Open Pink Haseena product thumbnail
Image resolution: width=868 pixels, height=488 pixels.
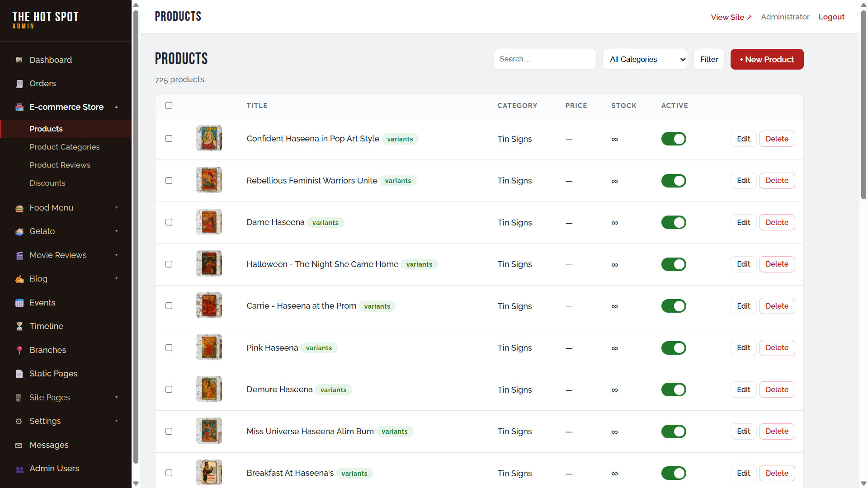tap(209, 347)
